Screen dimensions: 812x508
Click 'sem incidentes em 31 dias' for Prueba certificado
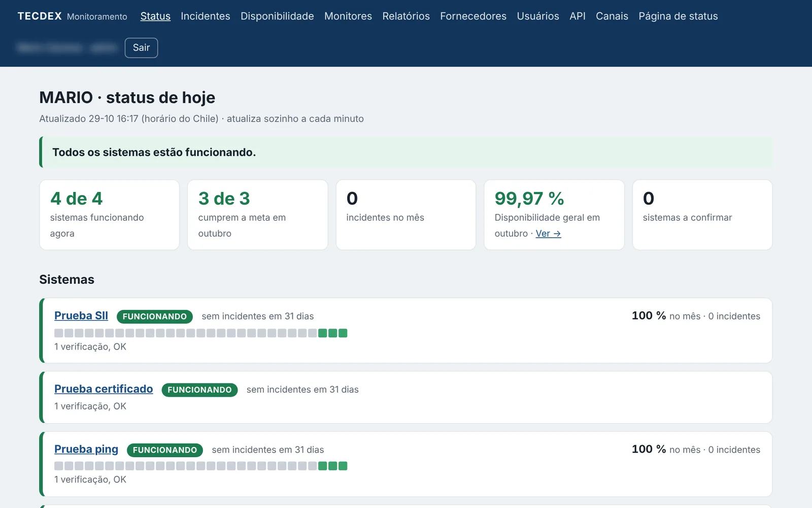tap(302, 390)
